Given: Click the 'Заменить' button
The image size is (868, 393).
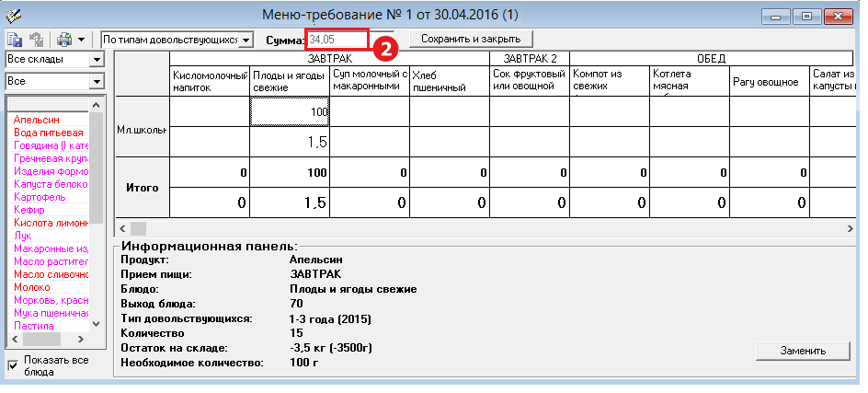Looking at the screenshot, I should pyautogui.click(x=803, y=351).
